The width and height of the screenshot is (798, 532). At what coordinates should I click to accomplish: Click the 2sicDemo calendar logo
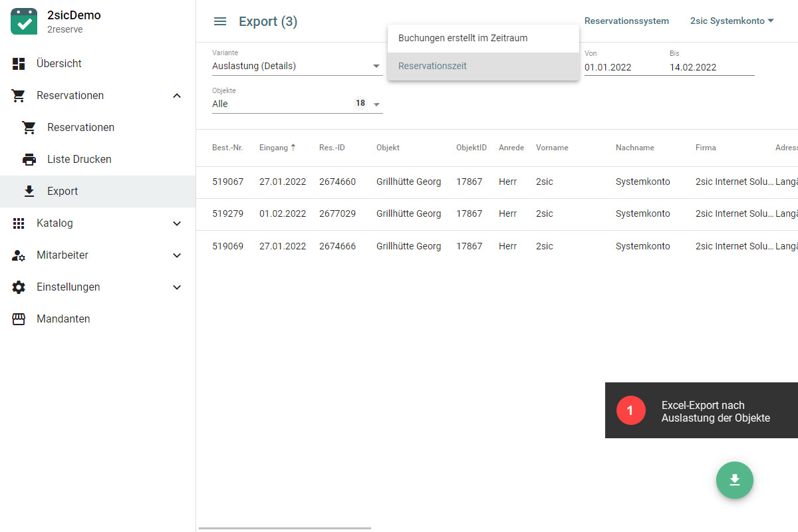24,21
